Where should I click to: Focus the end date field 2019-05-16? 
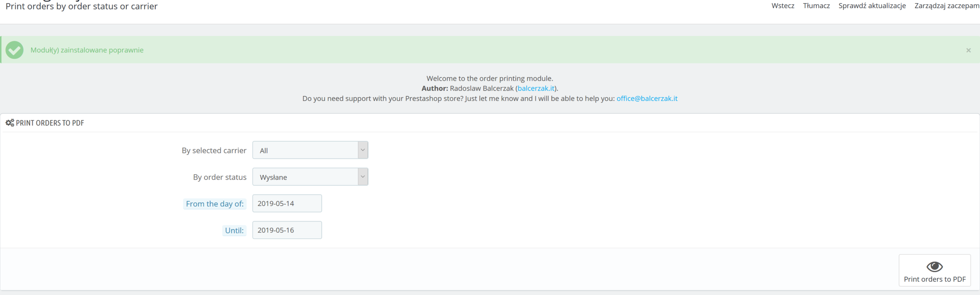tap(287, 230)
